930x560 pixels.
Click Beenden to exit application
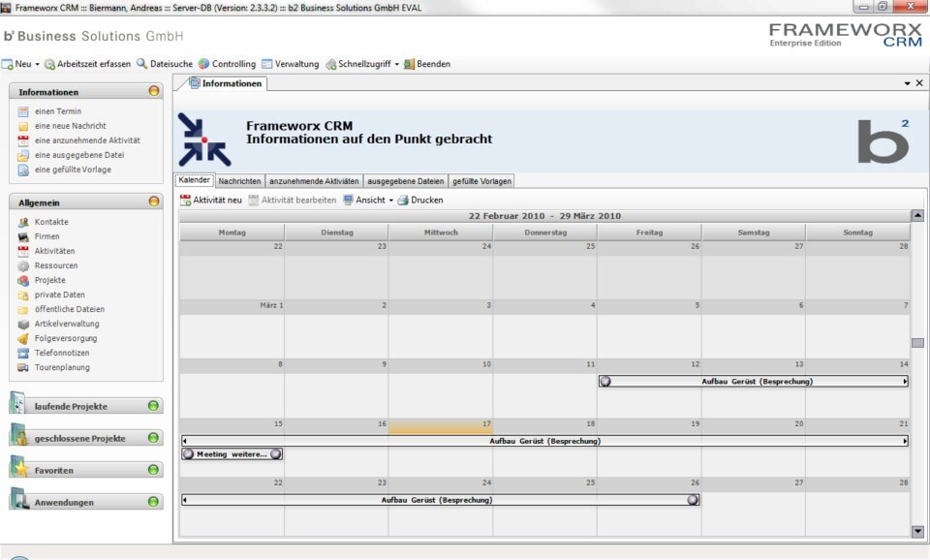427,64
